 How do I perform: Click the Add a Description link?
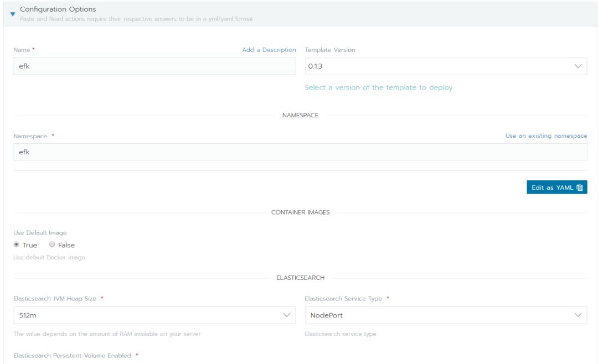pos(269,50)
